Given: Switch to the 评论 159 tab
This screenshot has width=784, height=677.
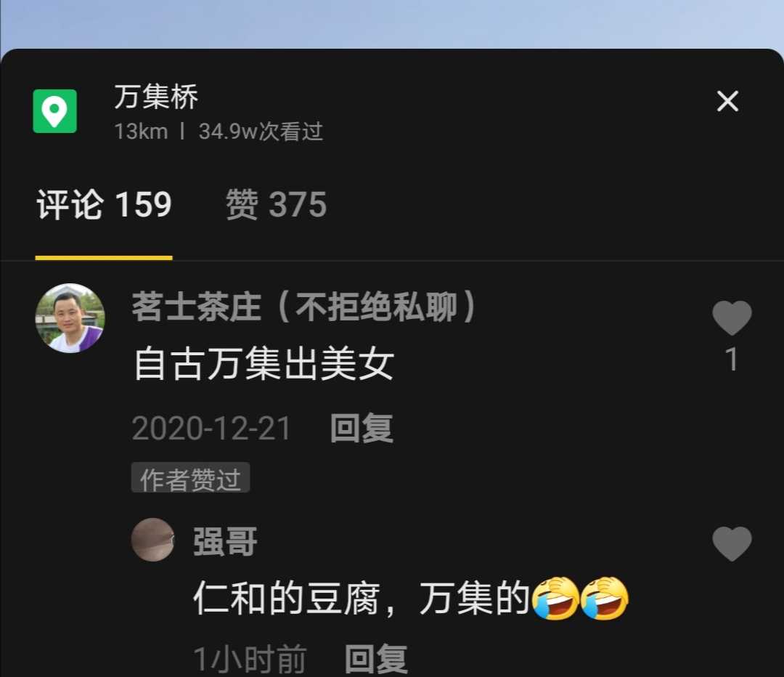Looking at the screenshot, I should 104,204.
